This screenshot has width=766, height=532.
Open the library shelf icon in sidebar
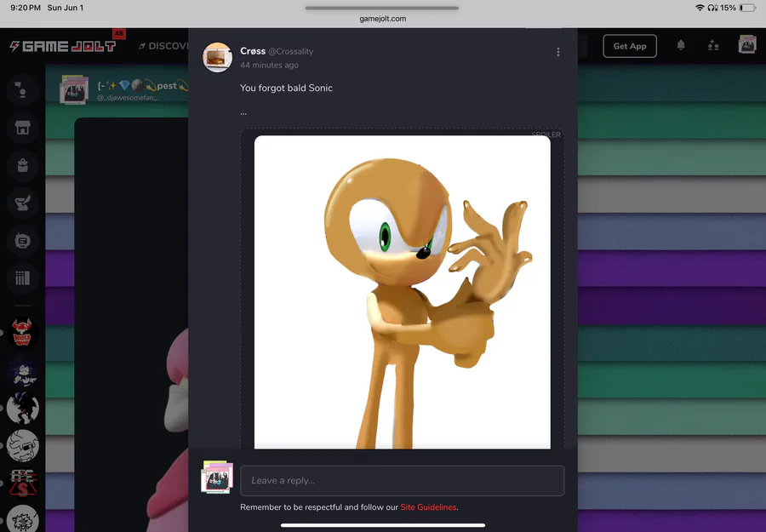22,278
